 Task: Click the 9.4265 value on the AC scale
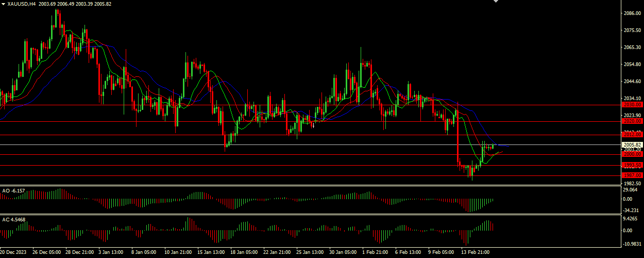coord(631,219)
